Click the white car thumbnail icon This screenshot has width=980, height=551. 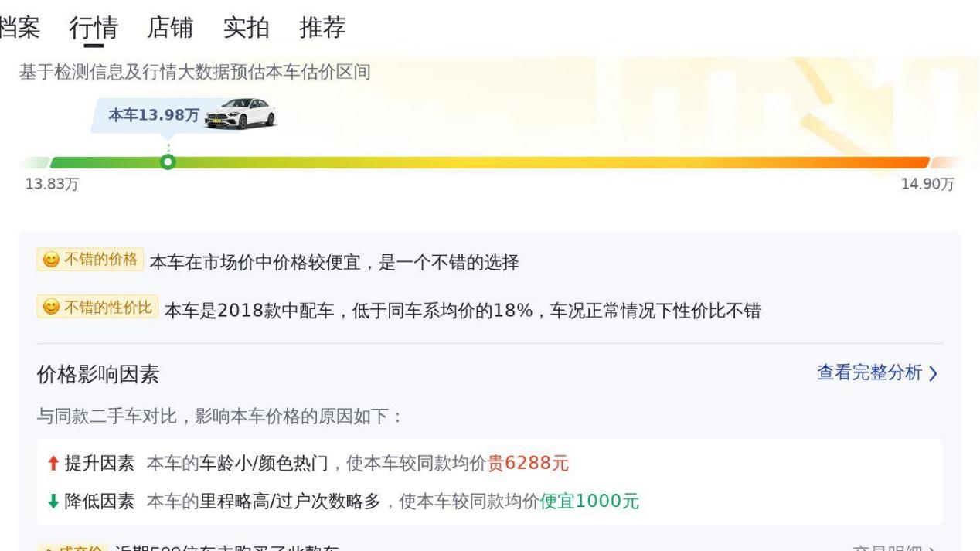240,114
